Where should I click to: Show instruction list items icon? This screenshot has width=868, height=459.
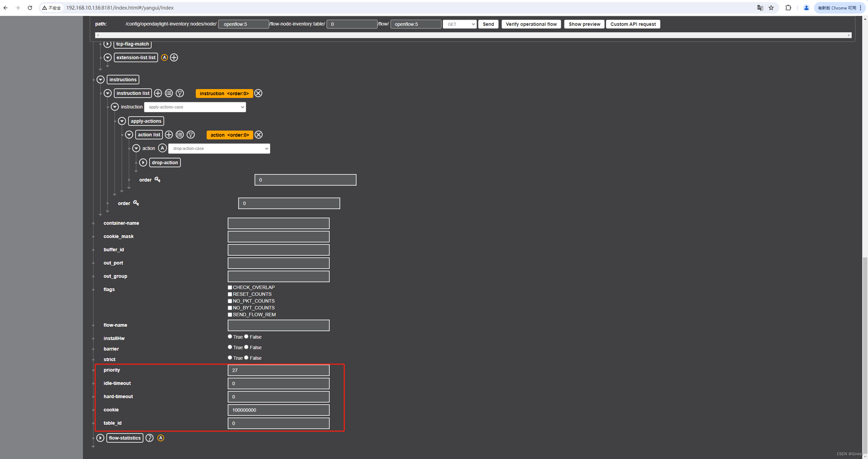point(169,93)
